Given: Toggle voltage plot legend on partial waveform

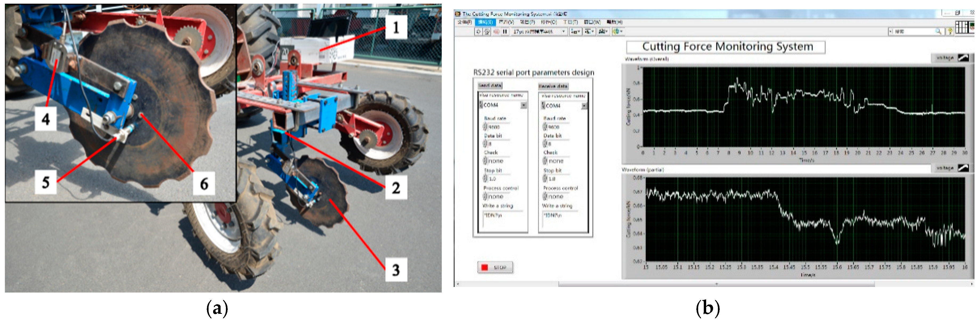Looking at the screenshot, I should pos(963,168).
